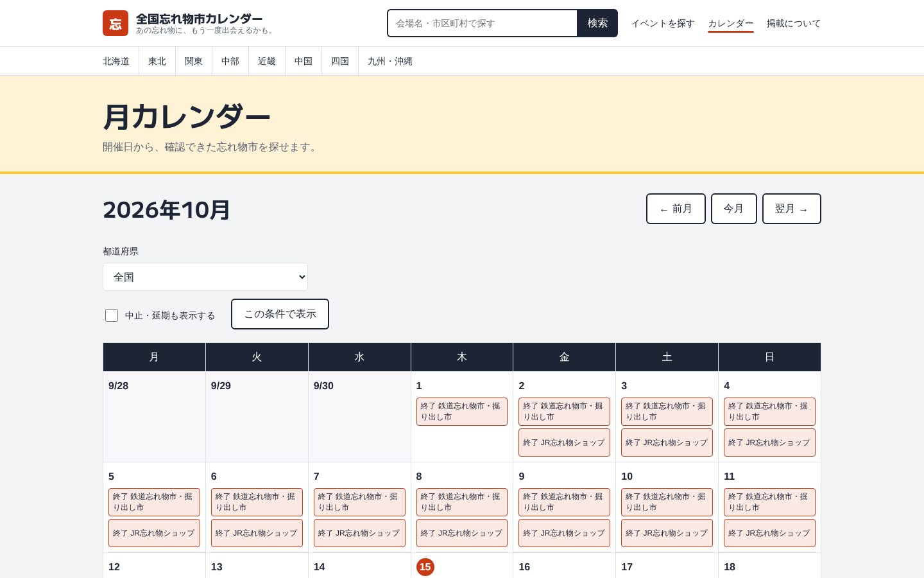Select the 四国 region tab

point(340,61)
